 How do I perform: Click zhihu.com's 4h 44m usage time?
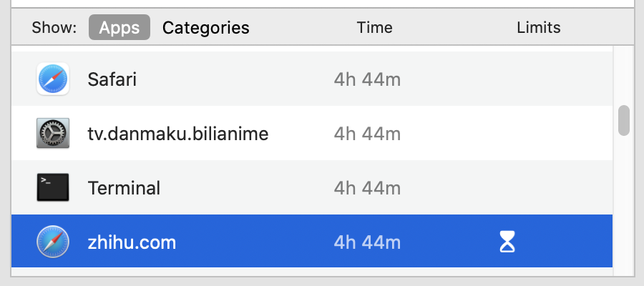(367, 242)
